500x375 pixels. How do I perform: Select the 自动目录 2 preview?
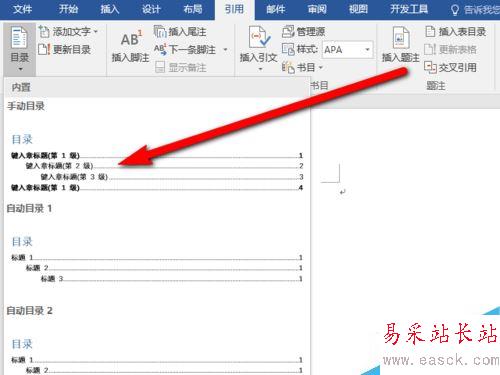coord(157,355)
